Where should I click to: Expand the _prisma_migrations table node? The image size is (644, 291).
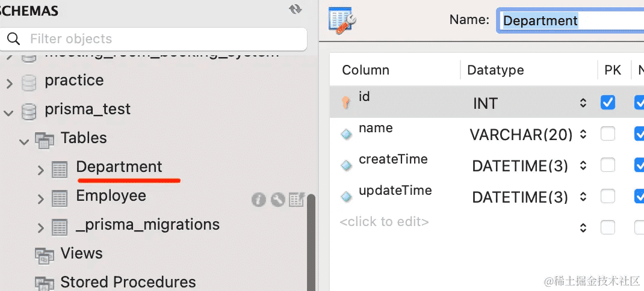(40, 228)
